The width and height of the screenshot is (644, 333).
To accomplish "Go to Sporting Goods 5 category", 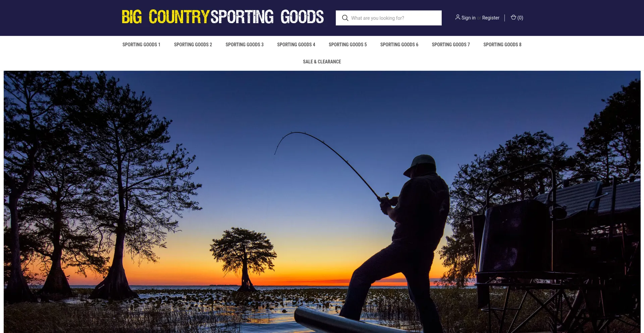I will pyautogui.click(x=347, y=45).
